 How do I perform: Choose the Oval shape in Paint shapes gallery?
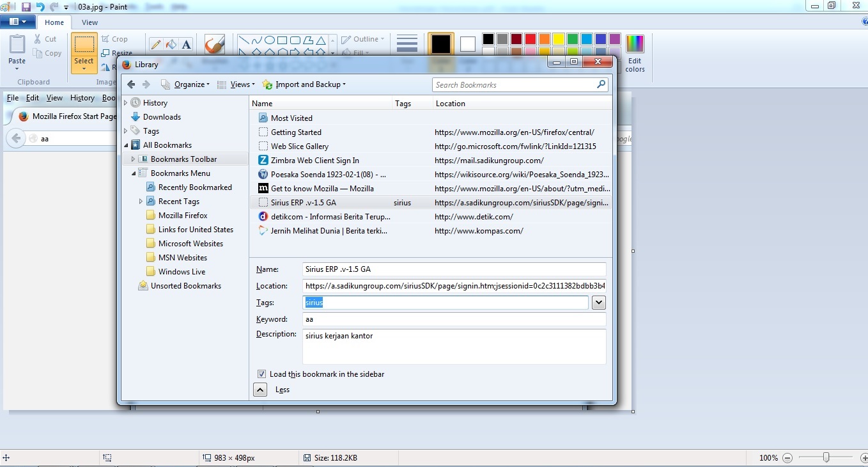pyautogui.click(x=270, y=40)
